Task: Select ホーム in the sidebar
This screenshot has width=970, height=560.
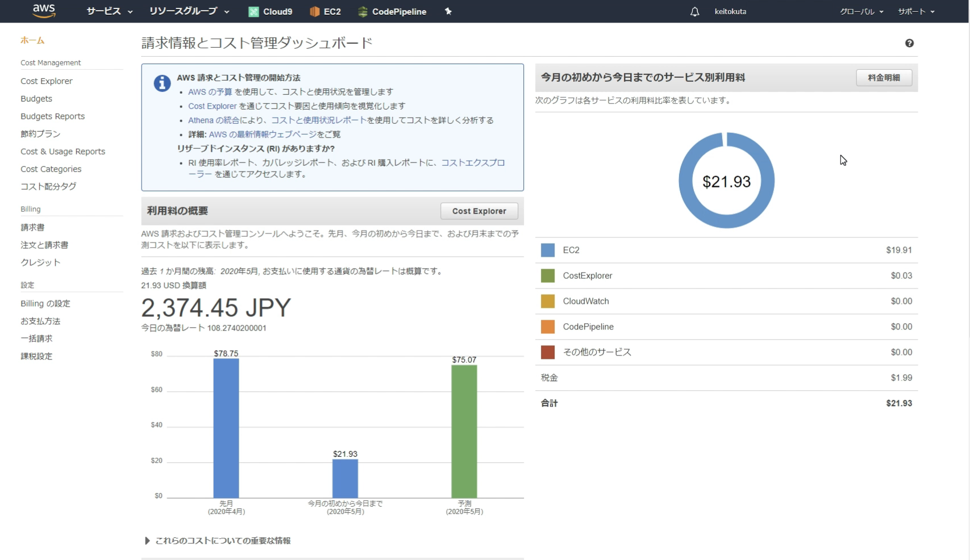Action: 32,40
